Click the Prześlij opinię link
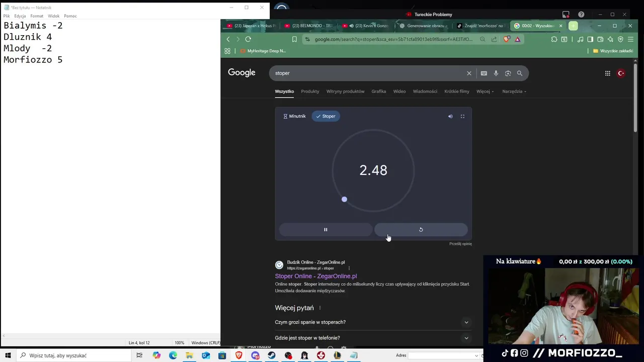644x362 pixels. coord(460,244)
